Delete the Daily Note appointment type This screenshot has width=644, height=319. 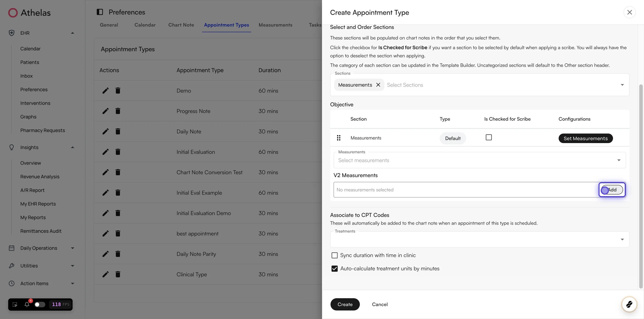tap(118, 132)
